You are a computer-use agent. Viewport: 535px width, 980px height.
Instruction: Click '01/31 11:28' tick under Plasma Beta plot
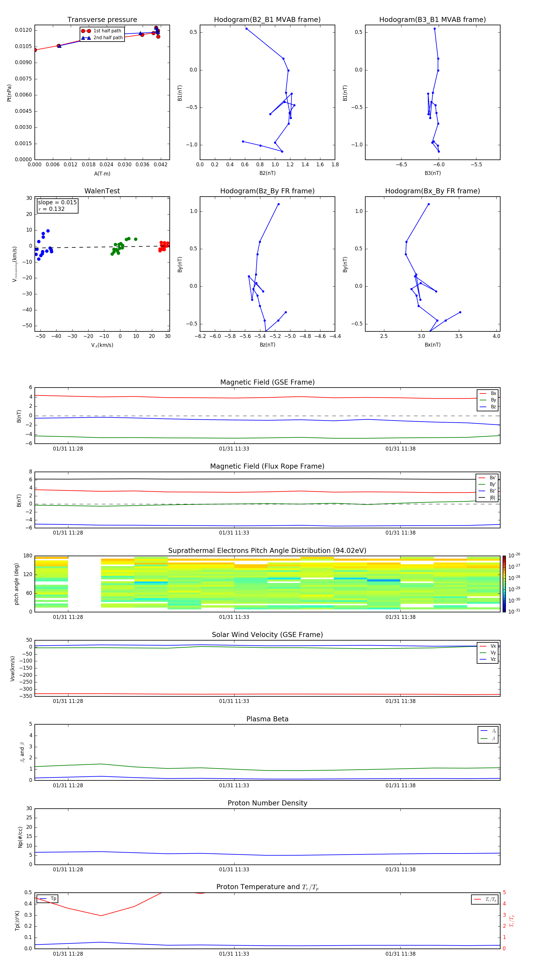[x=68, y=785]
